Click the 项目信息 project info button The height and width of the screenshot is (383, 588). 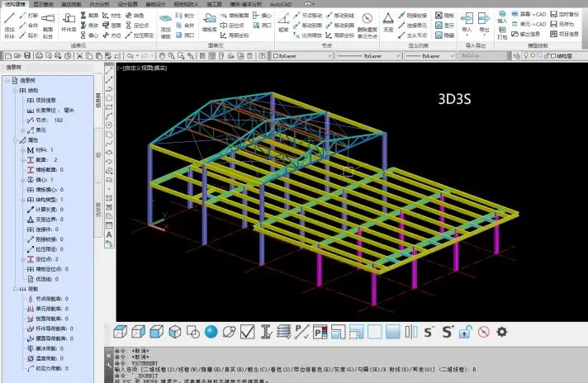coord(564,34)
